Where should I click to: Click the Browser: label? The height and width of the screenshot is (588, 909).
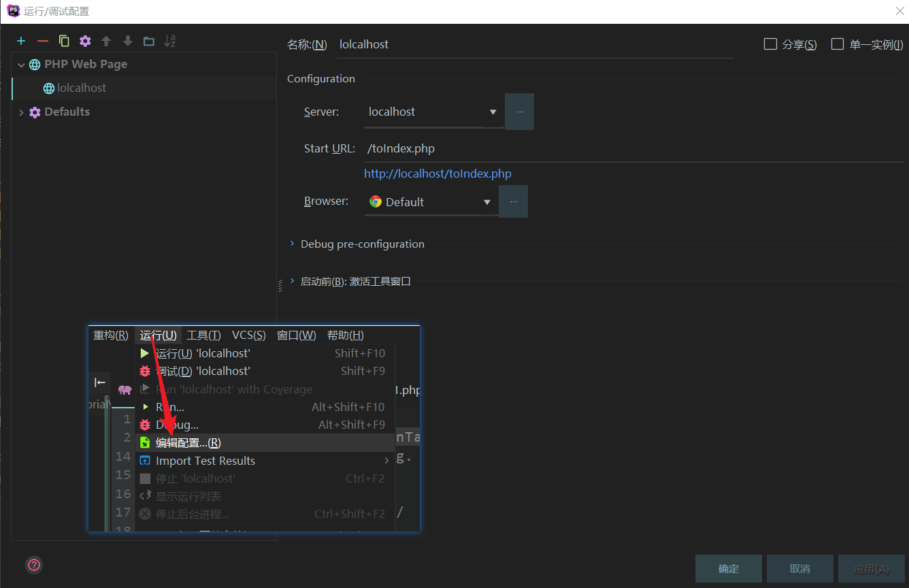point(327,201)
